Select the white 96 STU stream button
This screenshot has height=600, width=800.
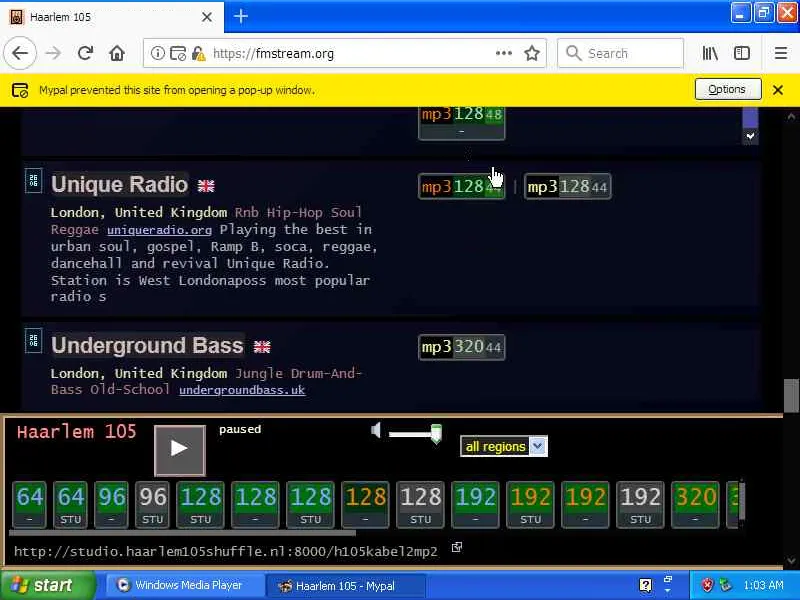point(153,505)
